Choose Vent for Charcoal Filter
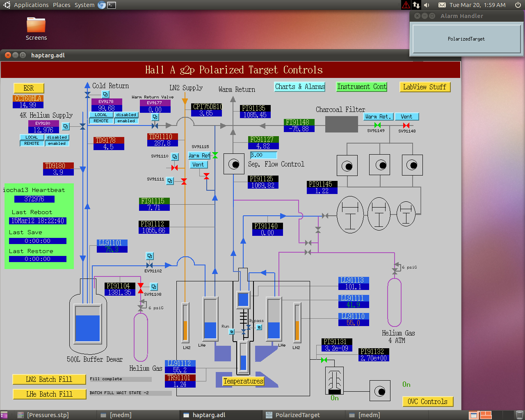The image size is (525, 420). pyautogui.click(x=406, y=116)
